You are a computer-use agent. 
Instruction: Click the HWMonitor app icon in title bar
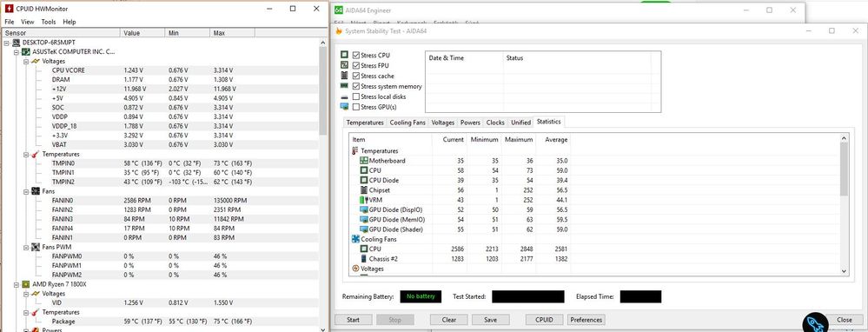tap(9, 9)
